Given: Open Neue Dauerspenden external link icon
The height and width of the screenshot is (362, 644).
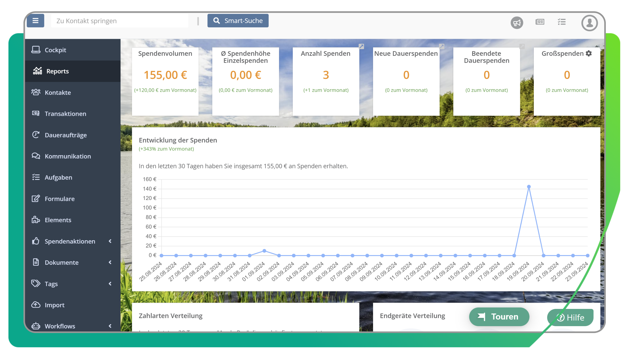Looking at the screenshot, I should pos(442,46).
